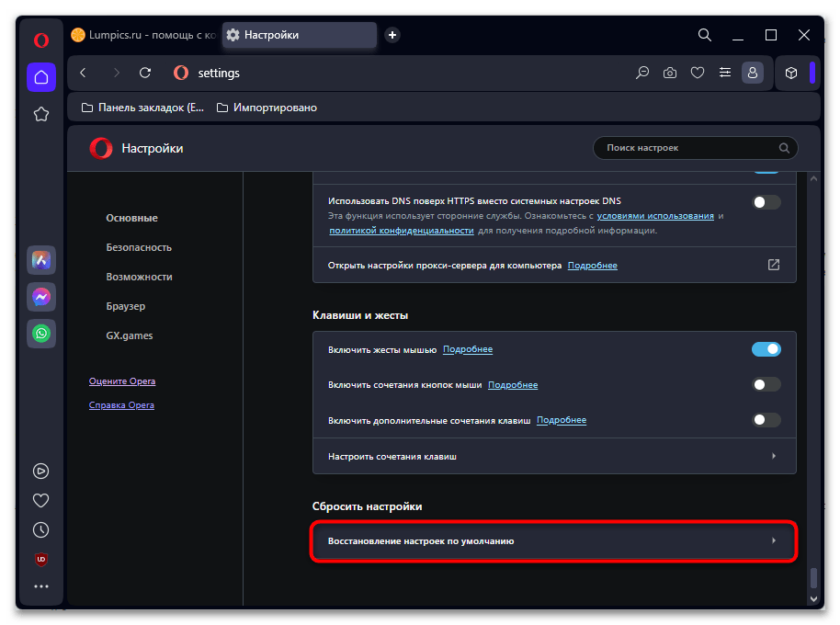Image resolution: width=840 pixels, height=625 pixels.
Task: Open Возможности settings section
Action: pyautogui.click(x=140, y=277)
